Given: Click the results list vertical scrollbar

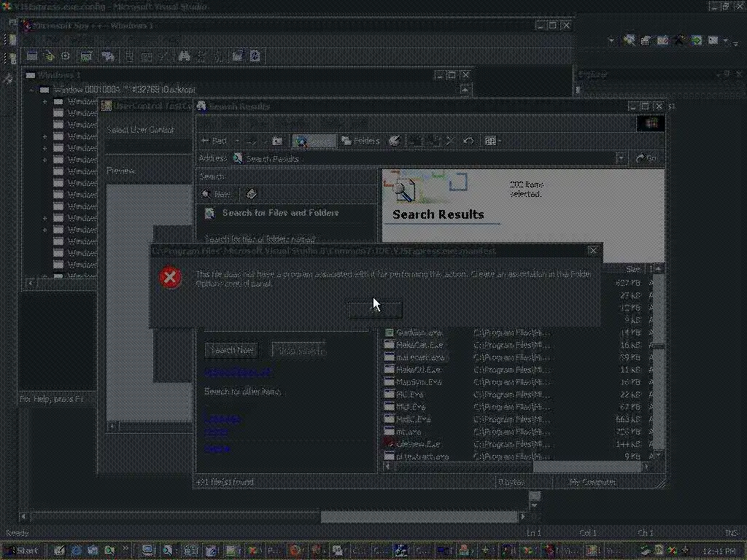Looking at the screenshot, I should click(658, 362).
